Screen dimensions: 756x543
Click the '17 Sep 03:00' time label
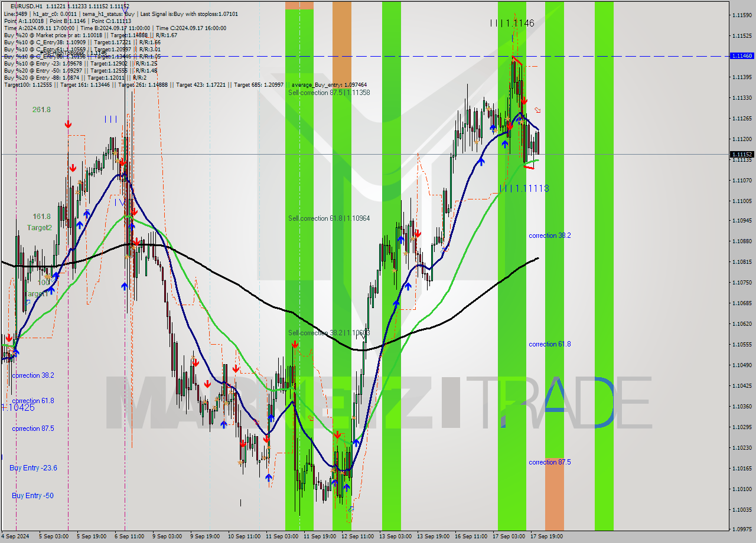pos(509,537)
